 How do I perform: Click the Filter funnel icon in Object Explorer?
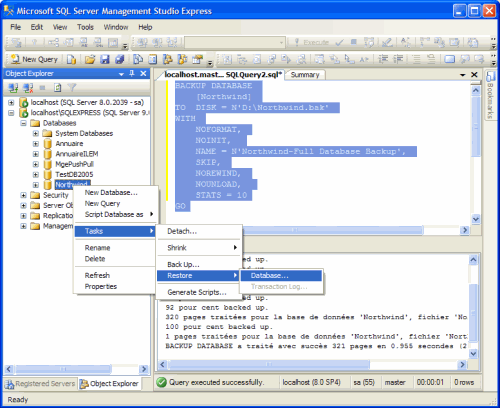click(x=72, y=88)
